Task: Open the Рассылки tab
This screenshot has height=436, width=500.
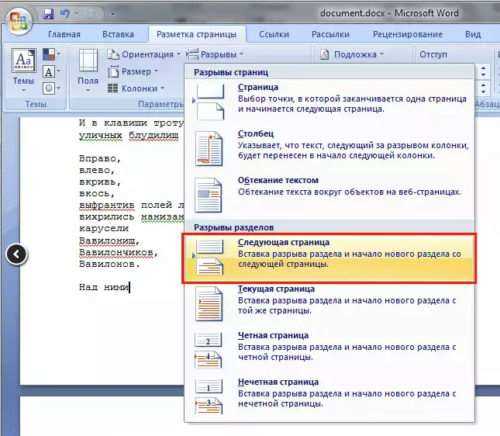Action: click(330, 34)
